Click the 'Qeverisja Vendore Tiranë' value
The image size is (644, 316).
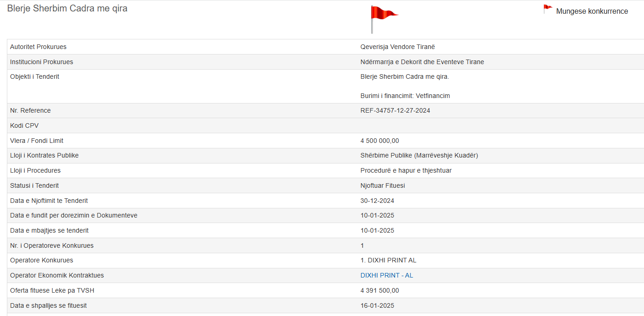point(397,47)
